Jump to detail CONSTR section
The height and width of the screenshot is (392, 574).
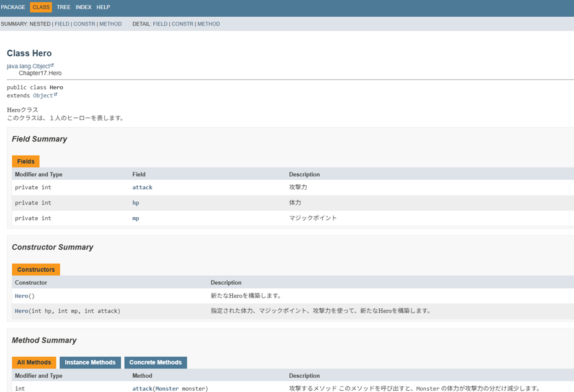tap(182, 24)
